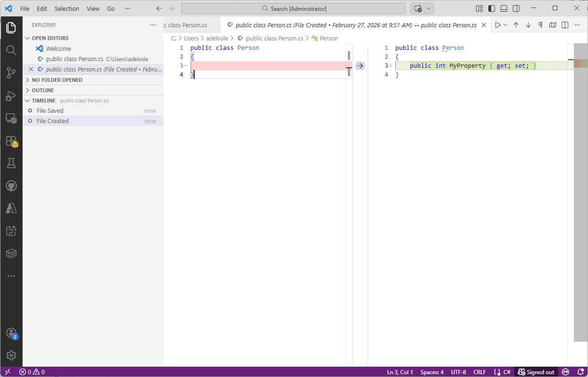This screenshot has height=377, width=588.
Task: Open the Edit menu
Action: [42, 8]
